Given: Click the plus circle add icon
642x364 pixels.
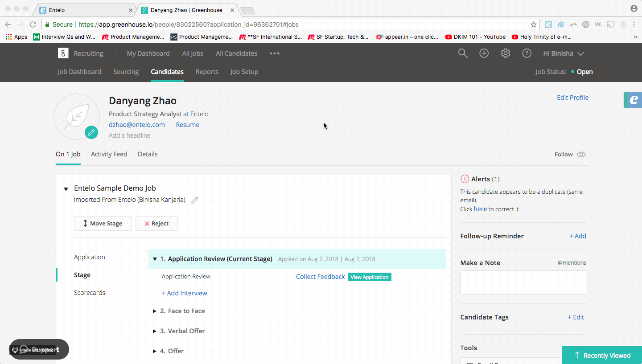Looking at the screenshot, I should (484, 53).
